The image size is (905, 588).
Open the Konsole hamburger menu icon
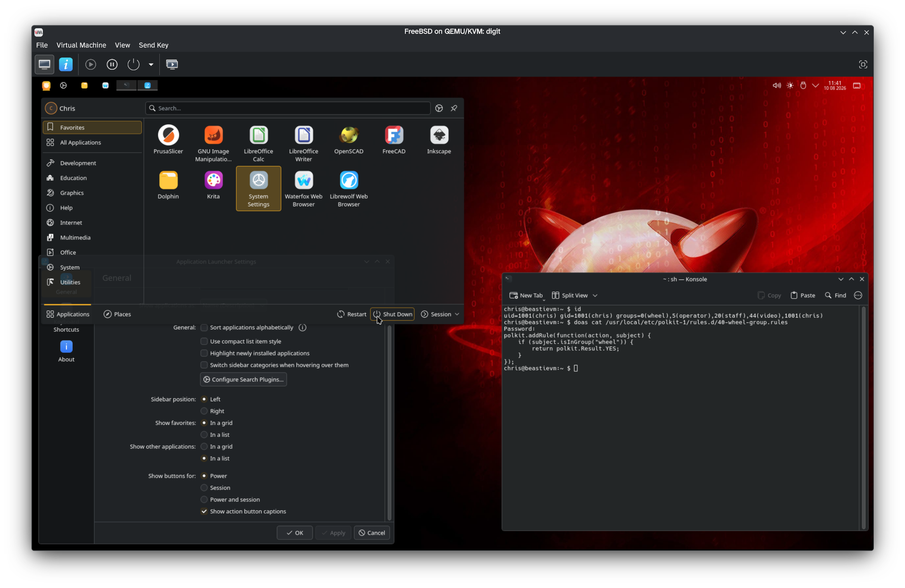(x=858, y=295)
